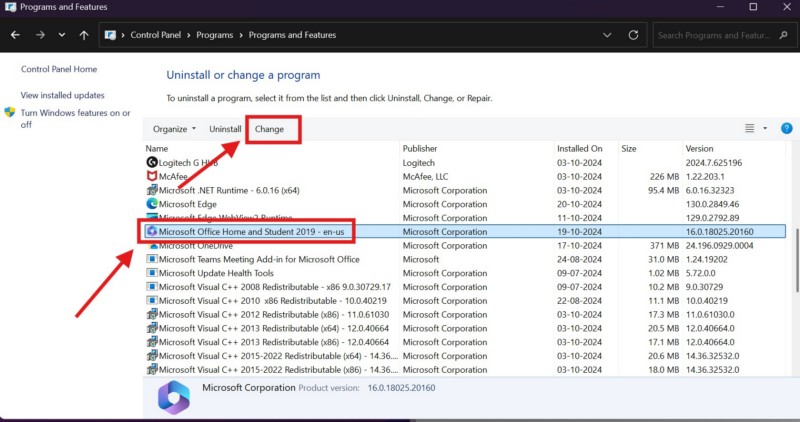The width and height of the screenshot is (800, 422).
Task: Click the Back navigation arrow
Action: pos(15,35)
